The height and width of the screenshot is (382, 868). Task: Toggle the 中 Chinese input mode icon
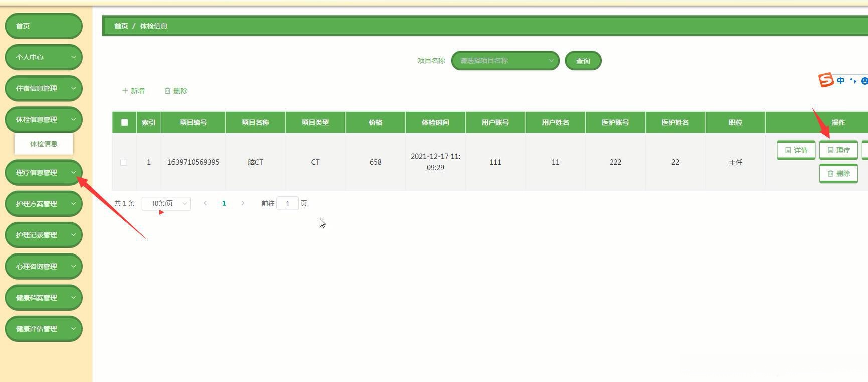coord(841,80)
